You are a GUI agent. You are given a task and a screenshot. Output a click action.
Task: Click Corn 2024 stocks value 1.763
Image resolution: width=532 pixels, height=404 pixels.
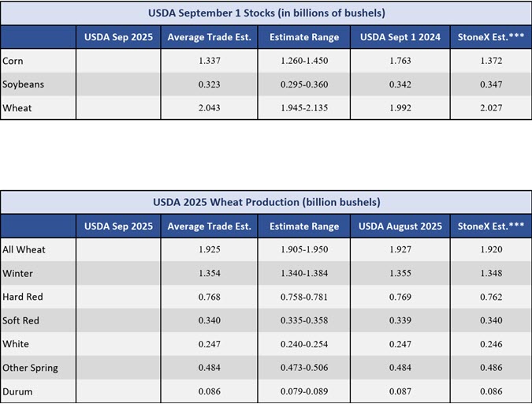tap(400, 61)
